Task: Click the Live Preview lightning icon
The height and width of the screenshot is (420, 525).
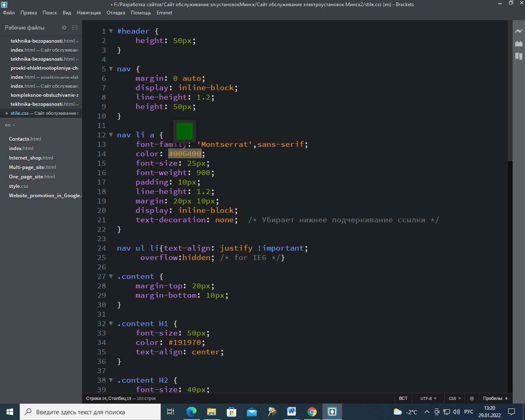Action: click(x=518, y=31)
